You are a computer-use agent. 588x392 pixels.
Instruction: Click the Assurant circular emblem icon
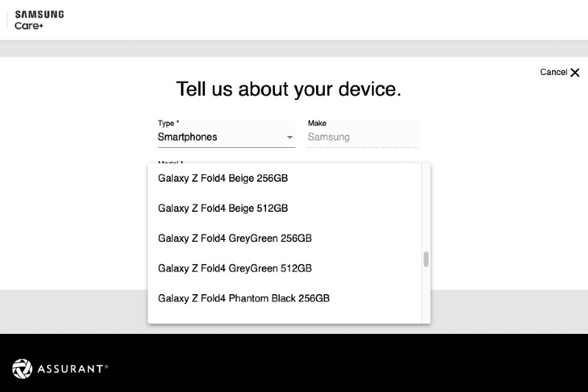[22, 368]
